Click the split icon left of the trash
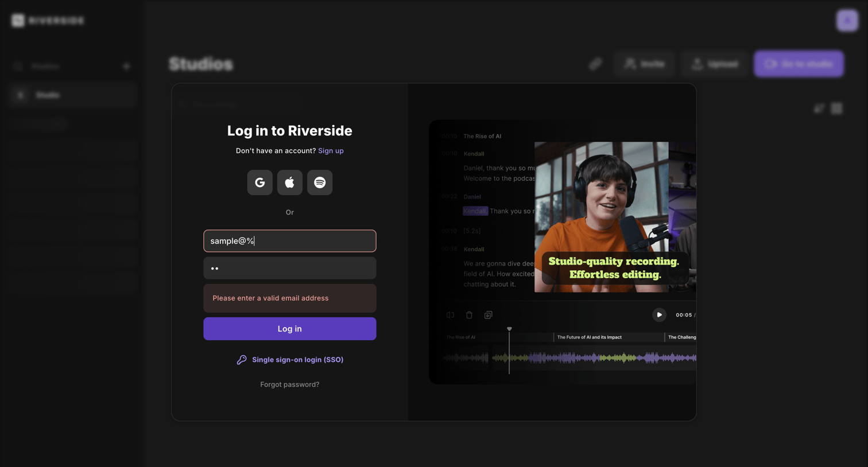Image resolution: width=868 pixels, height=467 pixels. coord(450,315)
